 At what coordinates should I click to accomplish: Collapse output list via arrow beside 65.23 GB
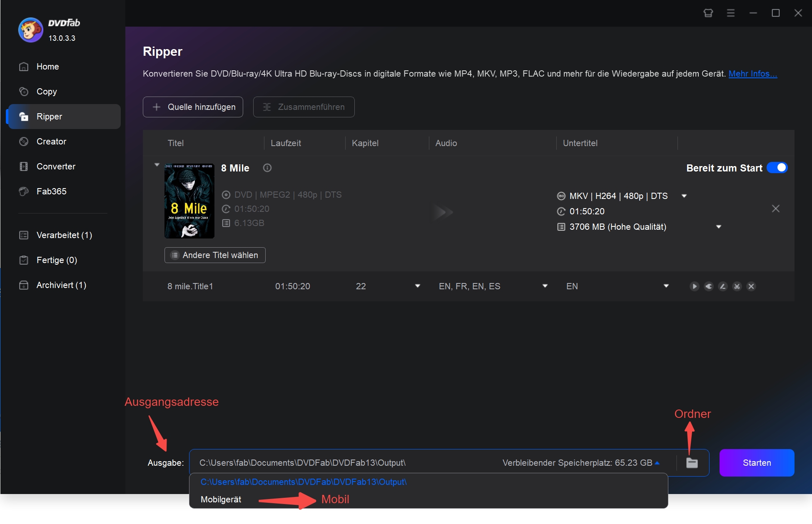(657, 463)
